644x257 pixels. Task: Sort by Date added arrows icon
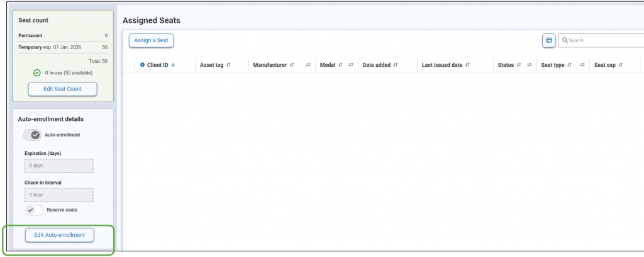click(x=395, y=65)
